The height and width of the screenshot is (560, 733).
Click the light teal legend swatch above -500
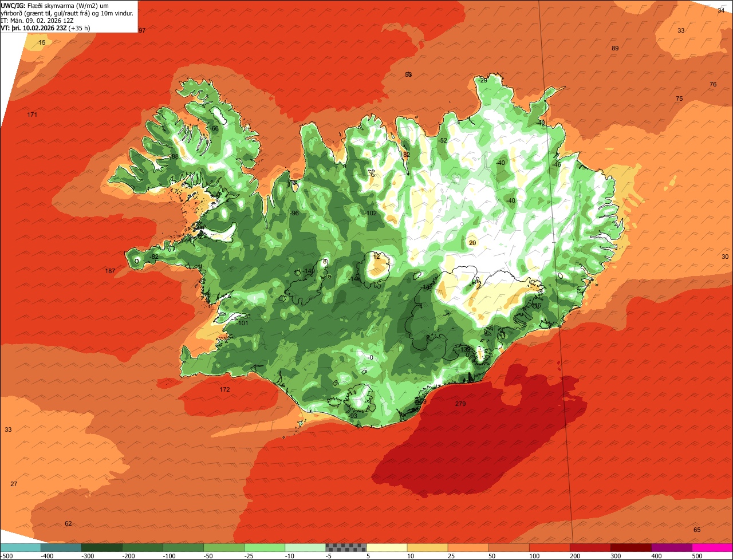click(x=21, y=547)
